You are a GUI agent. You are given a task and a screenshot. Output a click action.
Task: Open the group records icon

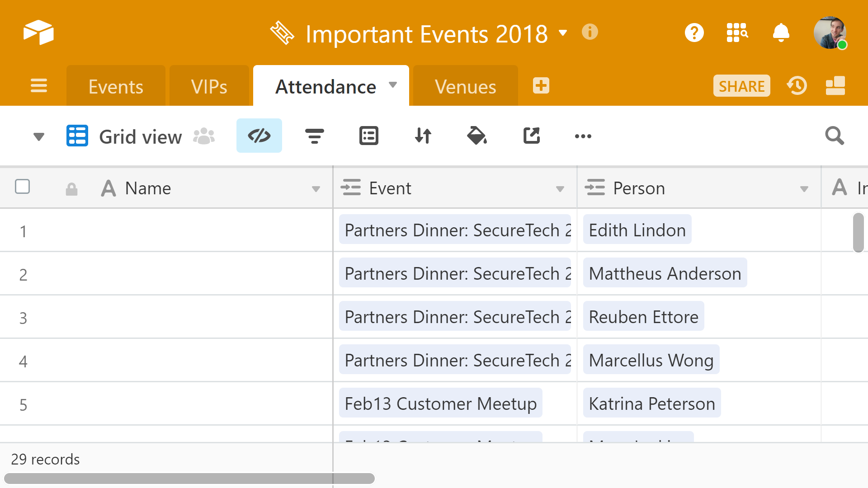click(368, 136)
